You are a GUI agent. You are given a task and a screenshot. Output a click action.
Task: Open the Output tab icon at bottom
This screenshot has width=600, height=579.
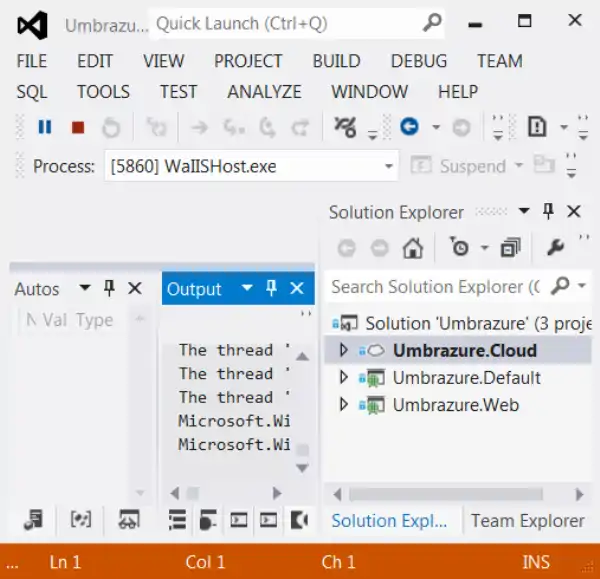click(x=300, y=520)
